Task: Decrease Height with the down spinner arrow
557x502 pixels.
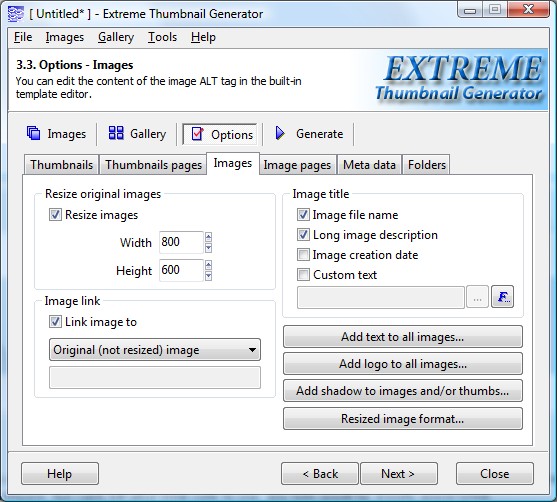Action: (209, 276)
